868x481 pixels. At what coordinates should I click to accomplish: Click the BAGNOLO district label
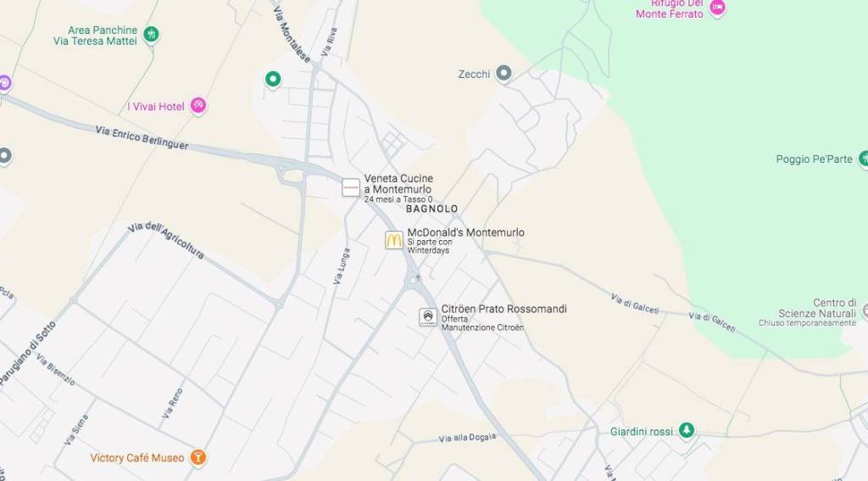[x=431, y=209]
